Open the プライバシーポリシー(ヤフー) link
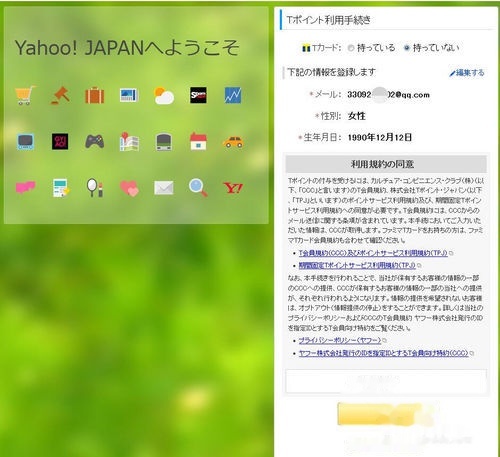 340,340
